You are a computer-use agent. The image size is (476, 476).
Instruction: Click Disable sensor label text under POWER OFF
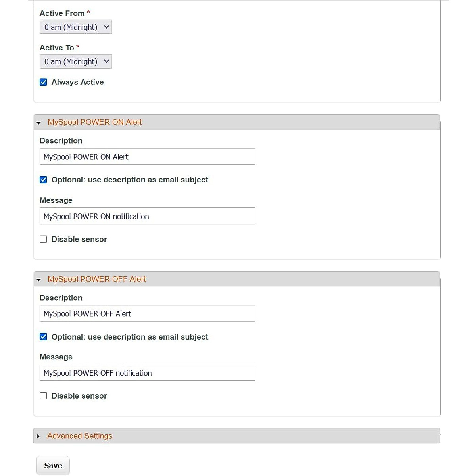pos(79,396)
